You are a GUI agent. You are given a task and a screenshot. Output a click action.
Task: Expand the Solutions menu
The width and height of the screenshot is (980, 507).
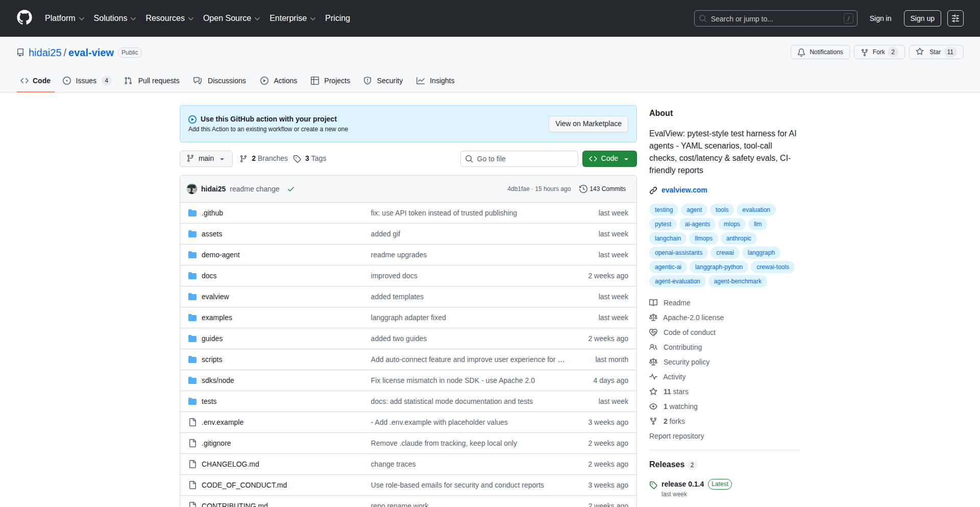114,18
